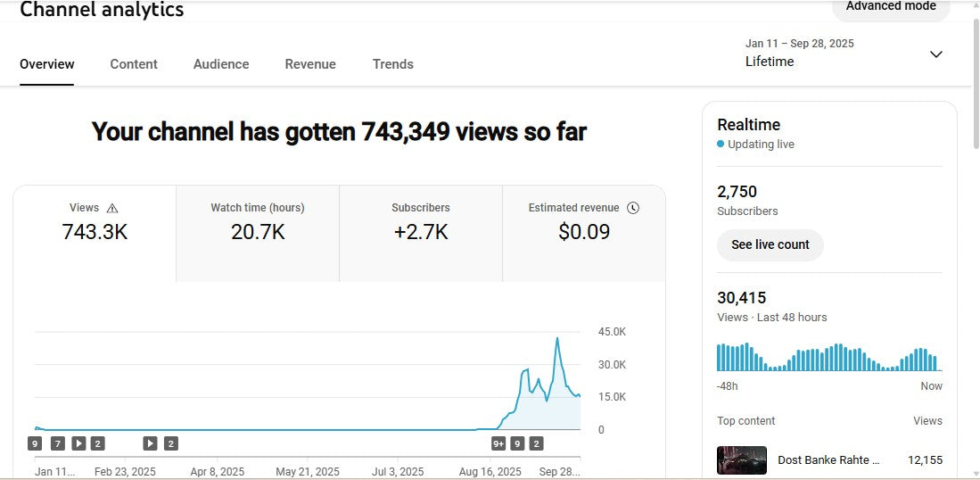Switch to the Content tab

134,64
